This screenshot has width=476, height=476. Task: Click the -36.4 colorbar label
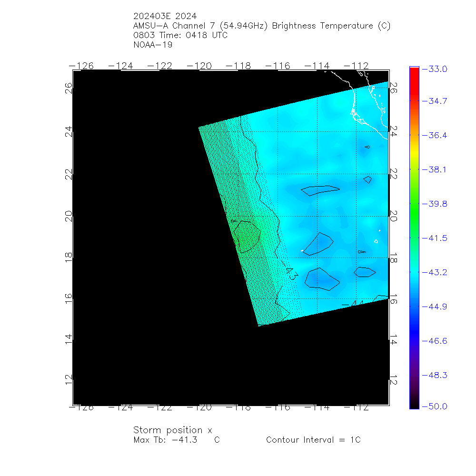point(435,135)
